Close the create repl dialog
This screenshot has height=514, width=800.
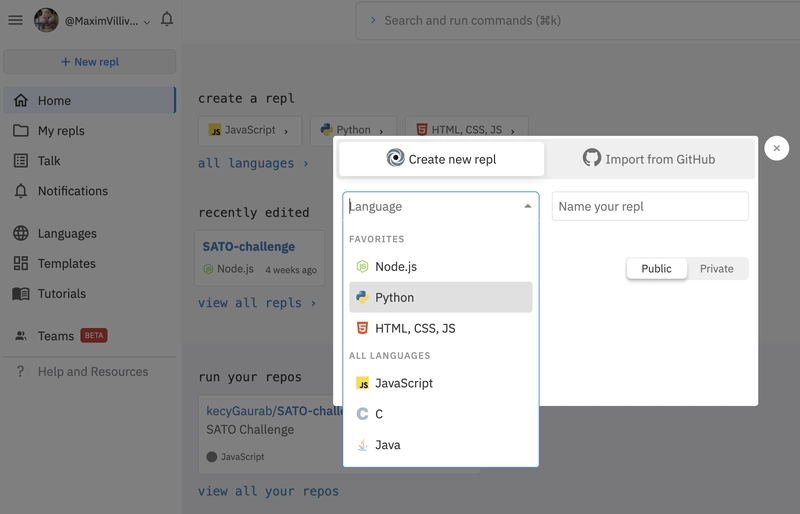[777, 148]
